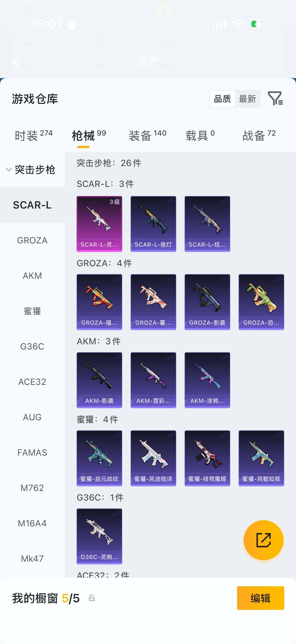Screen dimensions: 296x644
Task: Switch sorting to 最新
Action: click(x=247, y=99)
